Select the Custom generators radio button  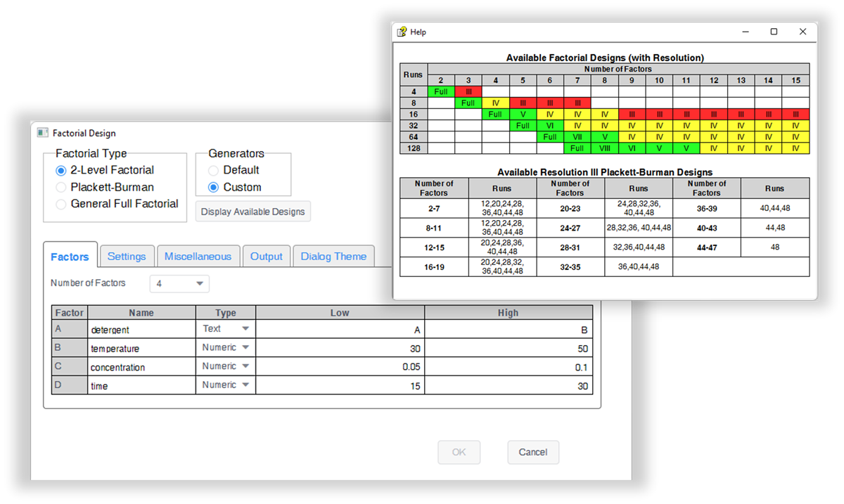(213, 187)
